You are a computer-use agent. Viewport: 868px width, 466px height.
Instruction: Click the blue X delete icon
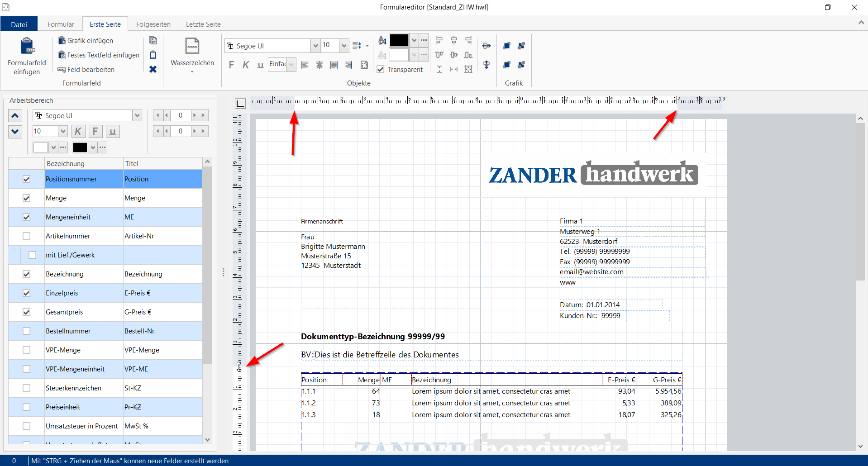153,69
